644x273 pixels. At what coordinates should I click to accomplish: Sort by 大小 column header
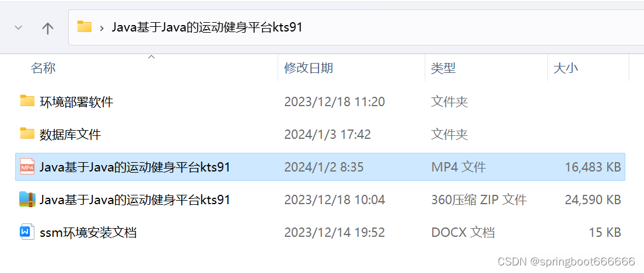point(566,68)
